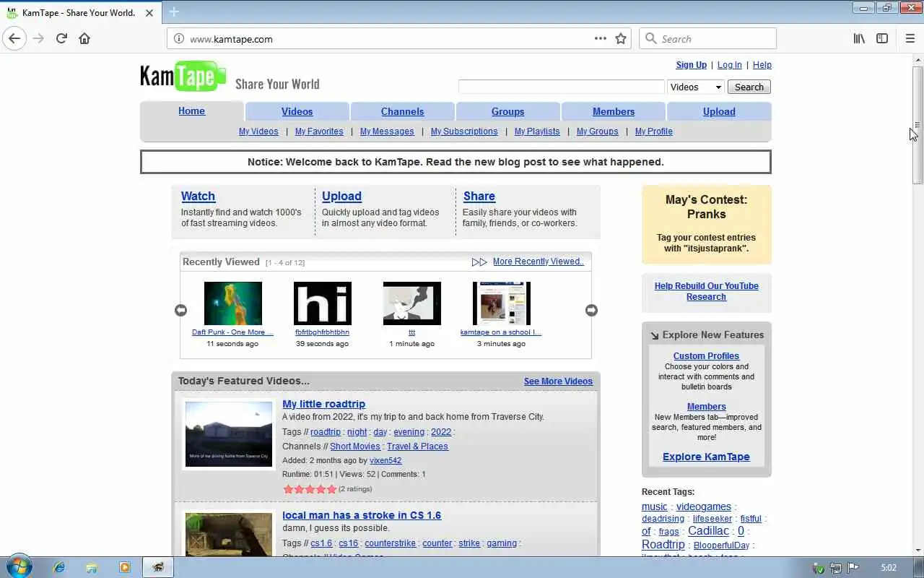Open Windows Media Player in taskbar
924x578 pixels.
tap(125, 567)
